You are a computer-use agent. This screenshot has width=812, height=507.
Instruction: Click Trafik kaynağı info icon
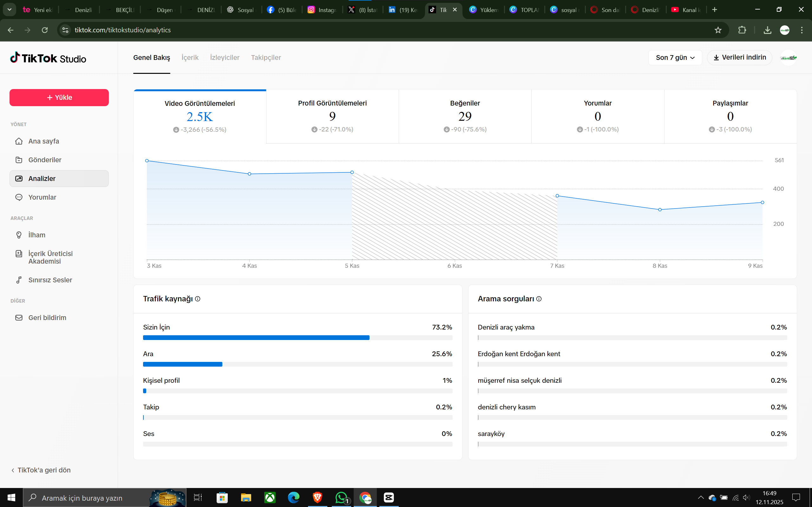tap(198, 299)
